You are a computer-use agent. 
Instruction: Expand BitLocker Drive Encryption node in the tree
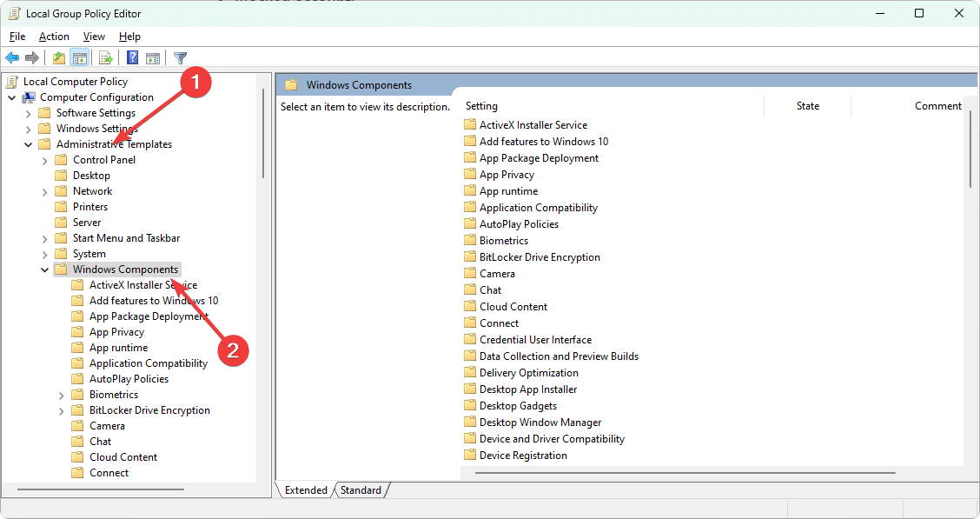61,410
